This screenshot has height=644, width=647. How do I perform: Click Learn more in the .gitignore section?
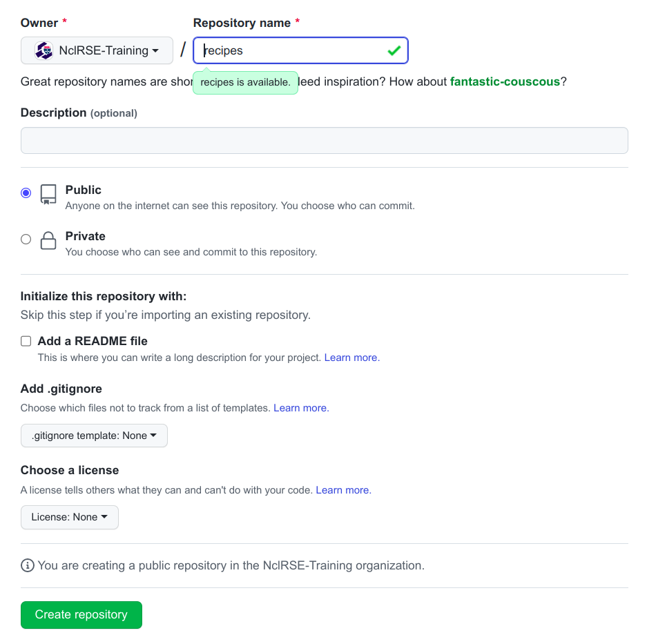pos(299,408)
